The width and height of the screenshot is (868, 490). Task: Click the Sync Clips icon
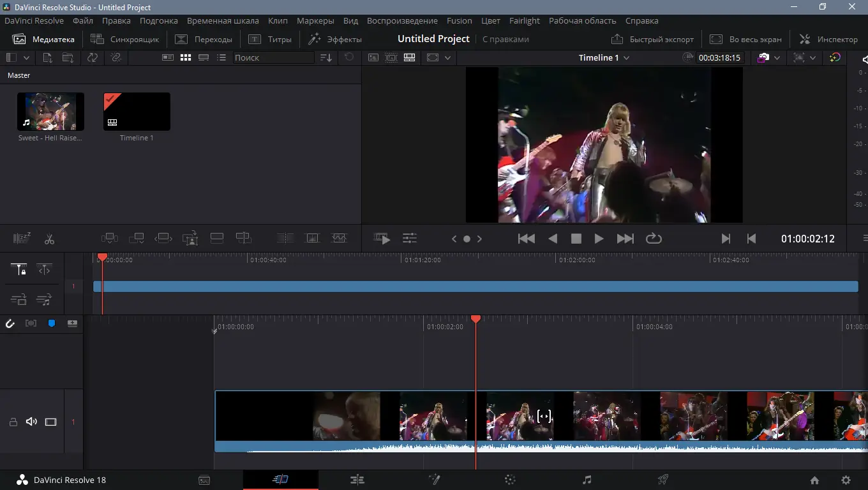pos(93,57)
